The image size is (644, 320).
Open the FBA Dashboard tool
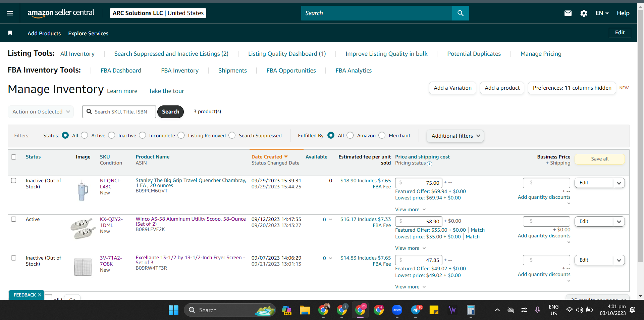(121, 71)
